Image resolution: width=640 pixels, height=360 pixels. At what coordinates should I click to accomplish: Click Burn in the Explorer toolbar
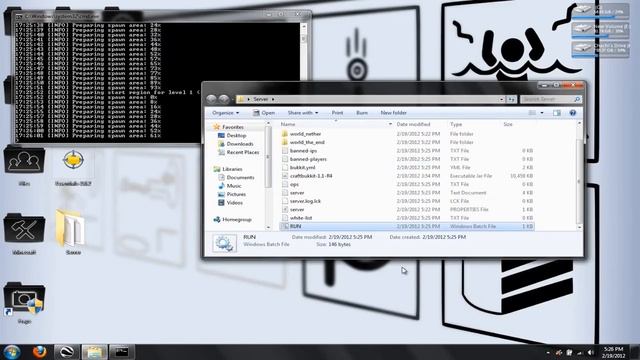tap(362, 113)
